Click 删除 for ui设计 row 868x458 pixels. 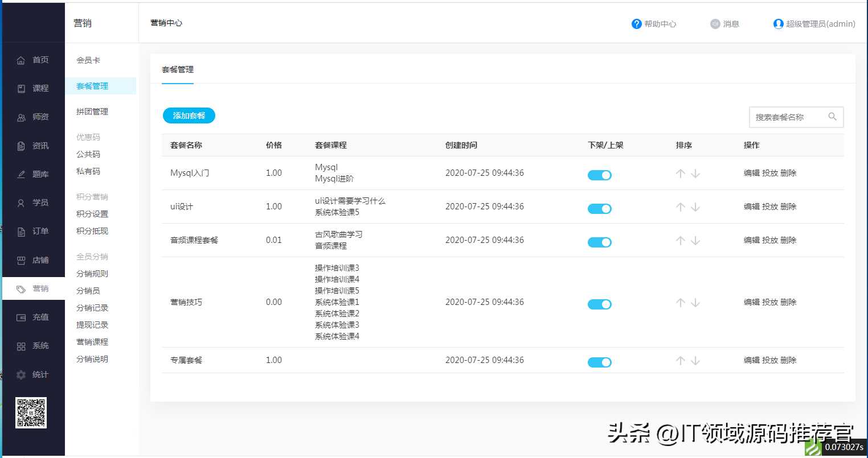pyautogui.click(x=788, y=207)
